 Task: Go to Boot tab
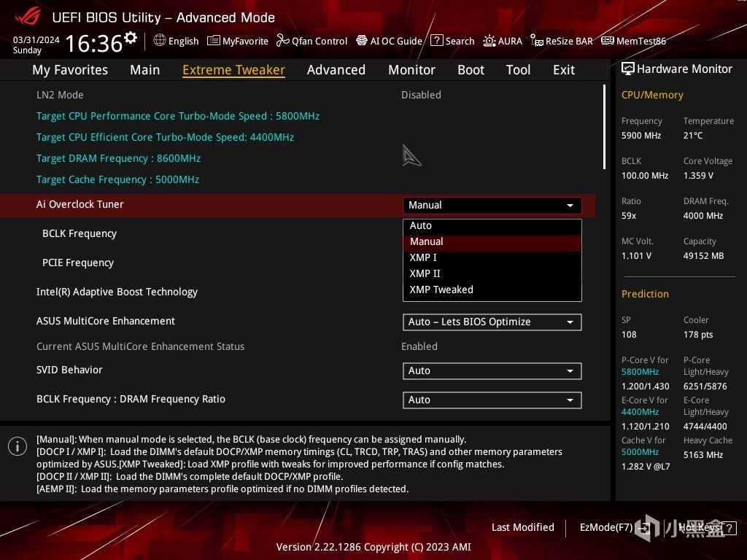click(471, 70)
